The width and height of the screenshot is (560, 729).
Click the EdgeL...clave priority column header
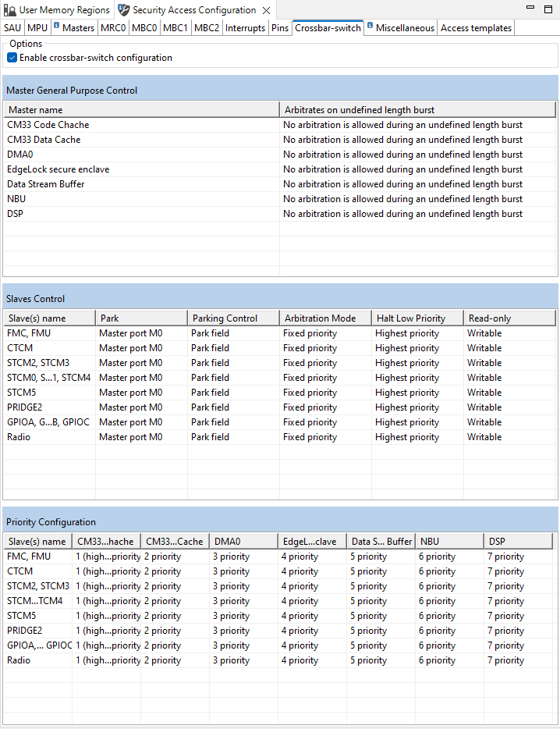[x=312, y=541]
